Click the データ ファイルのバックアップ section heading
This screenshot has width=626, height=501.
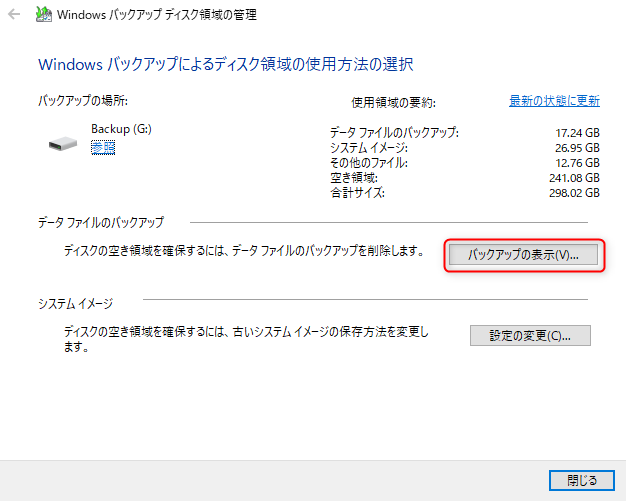point(101,222)
